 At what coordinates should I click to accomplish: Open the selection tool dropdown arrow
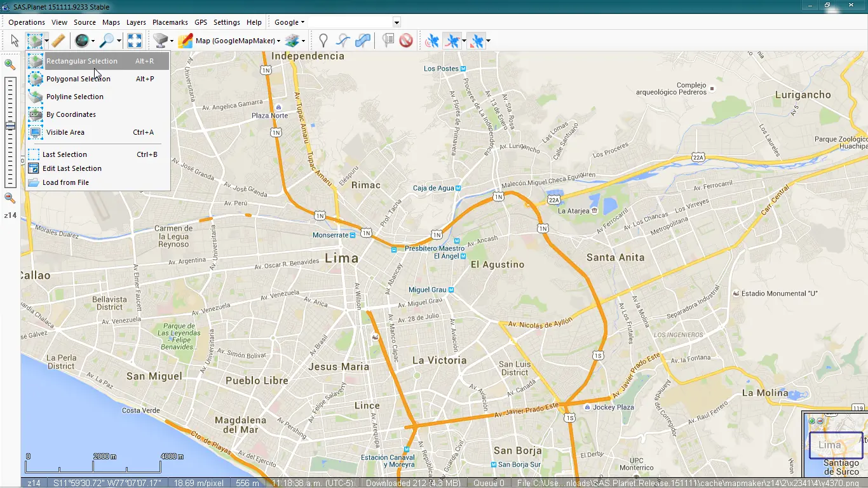[x=46, y=41]
